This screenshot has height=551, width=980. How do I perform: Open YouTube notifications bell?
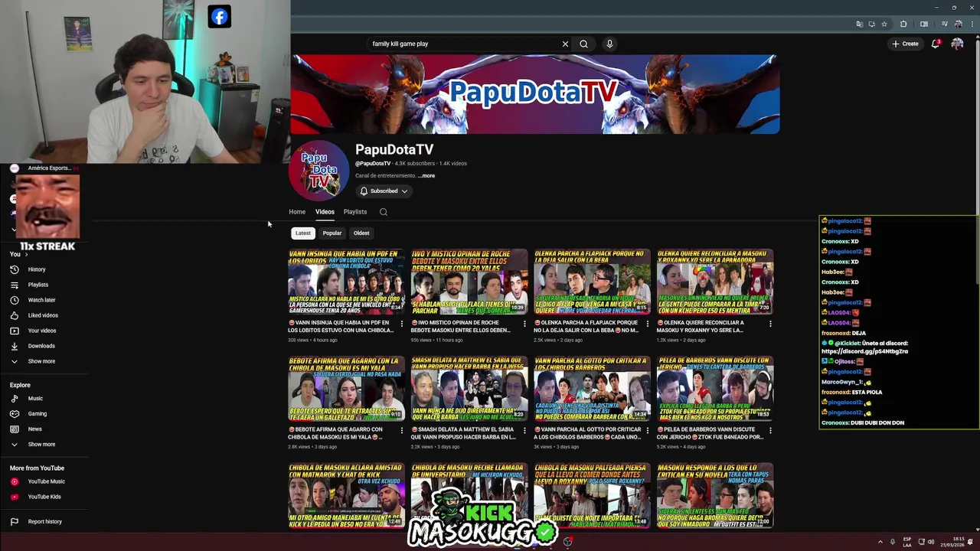click(936, 44)
